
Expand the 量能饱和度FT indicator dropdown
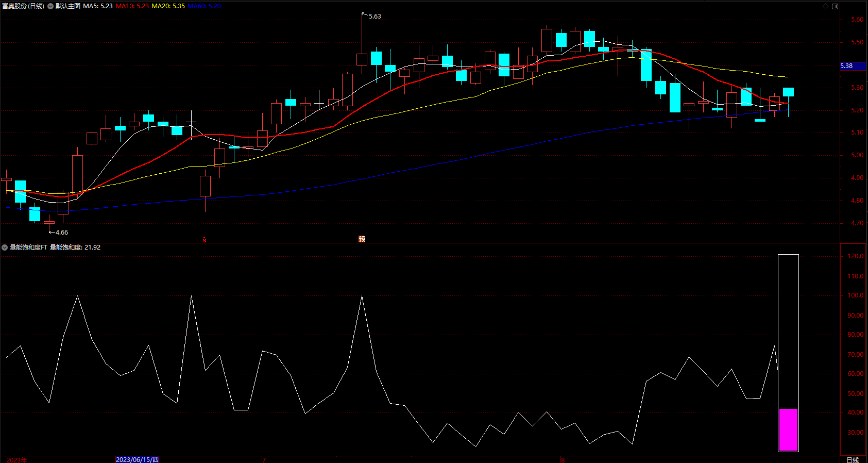(5, 247)
